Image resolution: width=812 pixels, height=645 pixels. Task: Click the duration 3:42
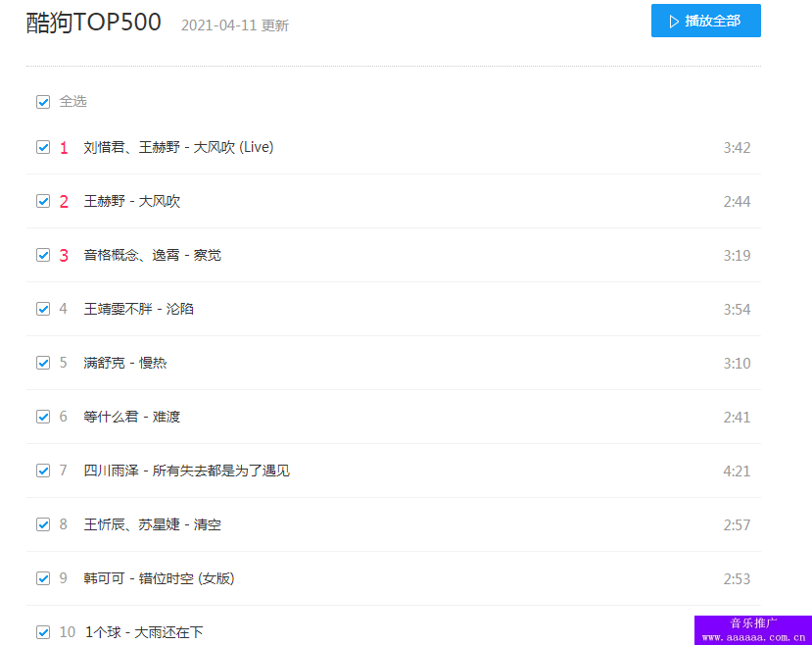click(737, 148)
